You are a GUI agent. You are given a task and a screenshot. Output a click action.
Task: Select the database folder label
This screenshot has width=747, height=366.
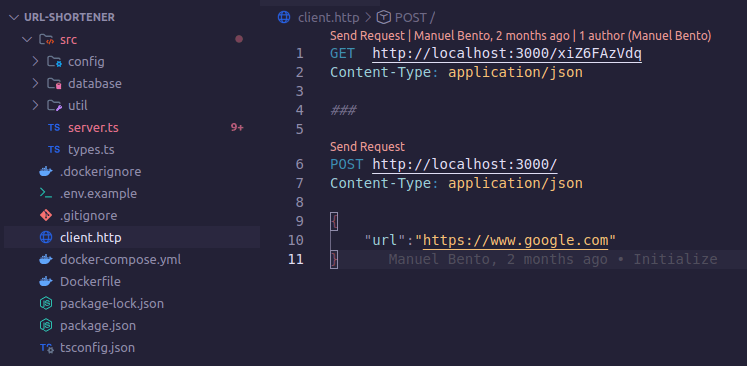[95, 83]
